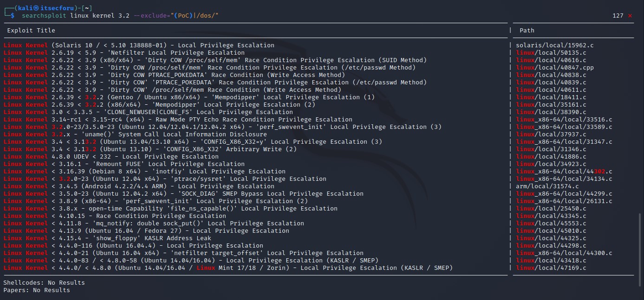Image resolution: width=644 pixels, height=300 pixels.
Task: Select the linux/local/40616.c path
Action: (x=551, y=60)
